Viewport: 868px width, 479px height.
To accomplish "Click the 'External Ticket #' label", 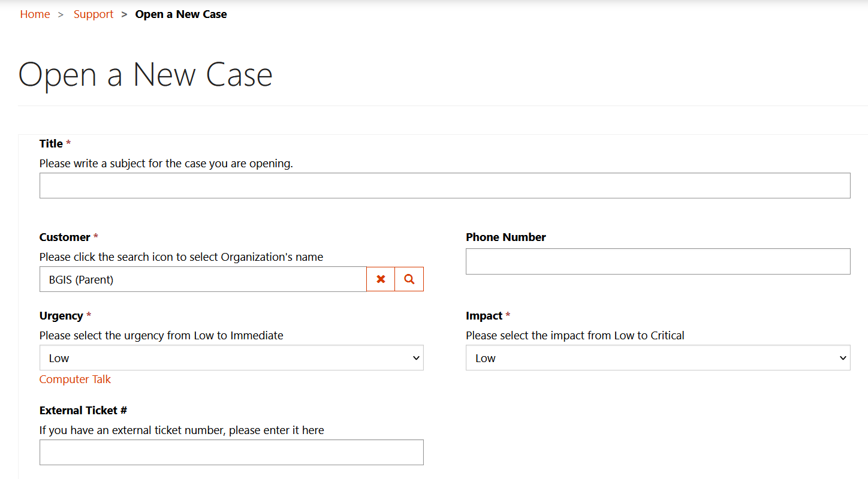I will [x=83, y=411].
